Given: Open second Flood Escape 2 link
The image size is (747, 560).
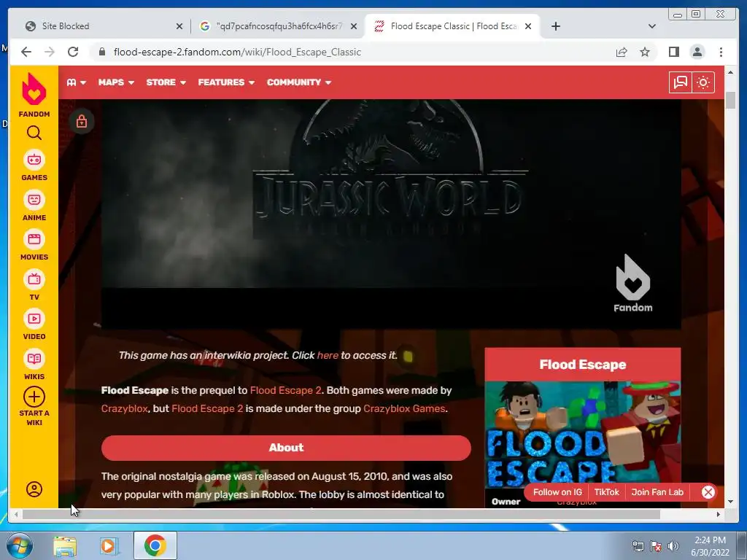Looking at the screenshot, I should point(207,408).
